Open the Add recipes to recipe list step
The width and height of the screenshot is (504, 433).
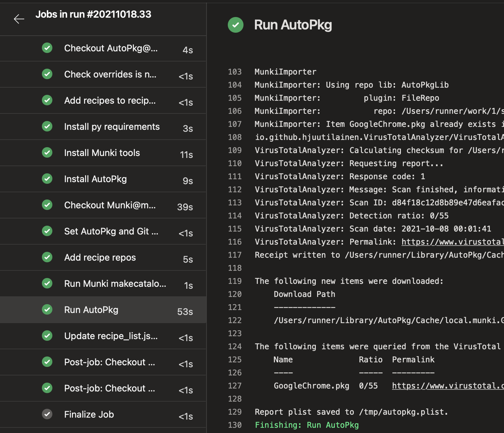(110, 100)
